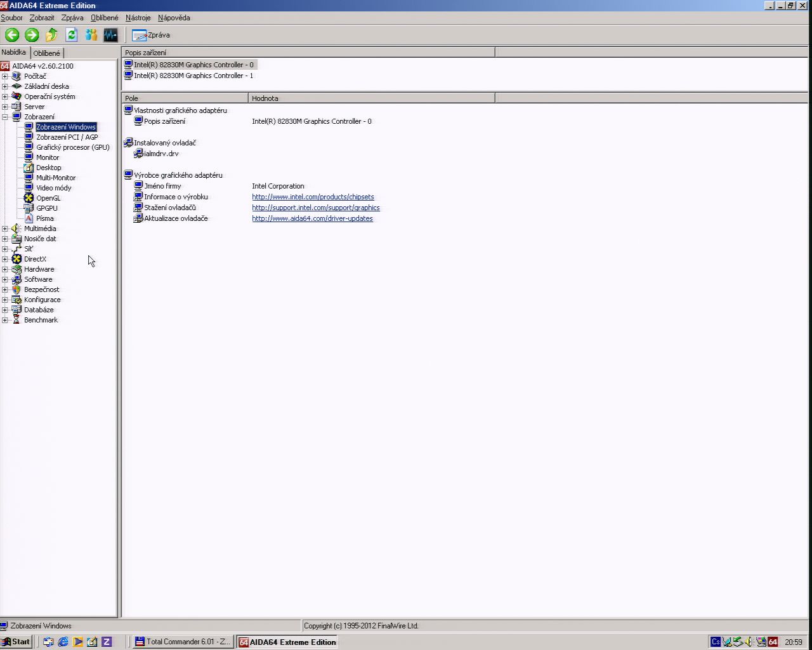Expand the Multimédia tree node
Viewport: 812px width, 650px height.
pos(5,229)
